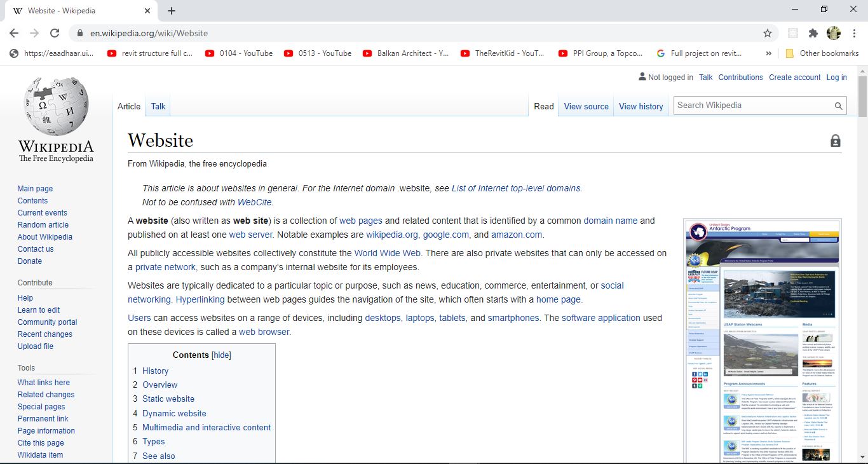Image resolution: width=868 pixels, height=464 pixels.
Task: Jump to Multimedia and interactive content section
Action: pyautogui.click(x=207, y=427)
